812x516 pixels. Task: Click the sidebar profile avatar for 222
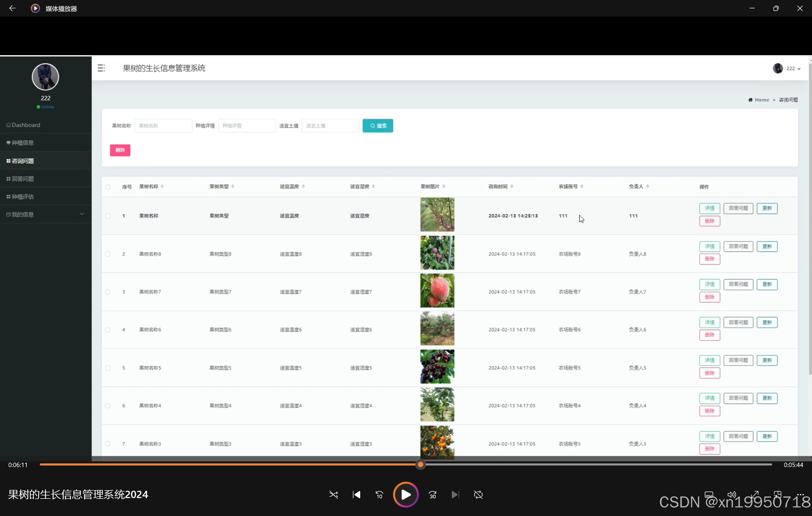pos(45,77)
